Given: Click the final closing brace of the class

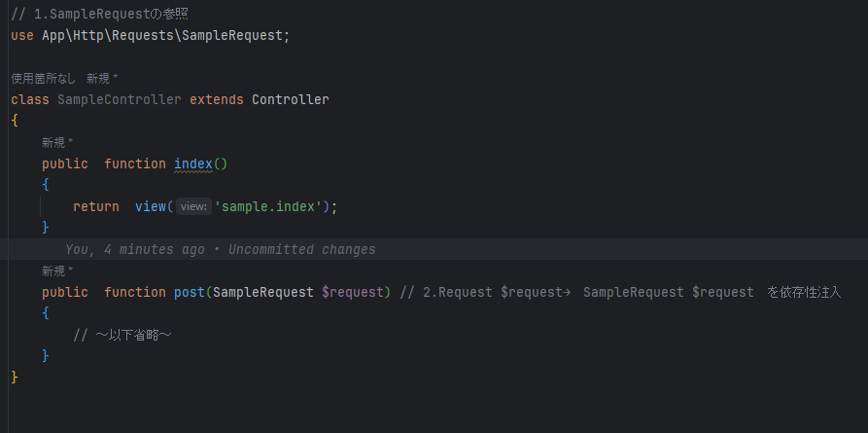Looking at the screenshot, I should coord(15,378).
